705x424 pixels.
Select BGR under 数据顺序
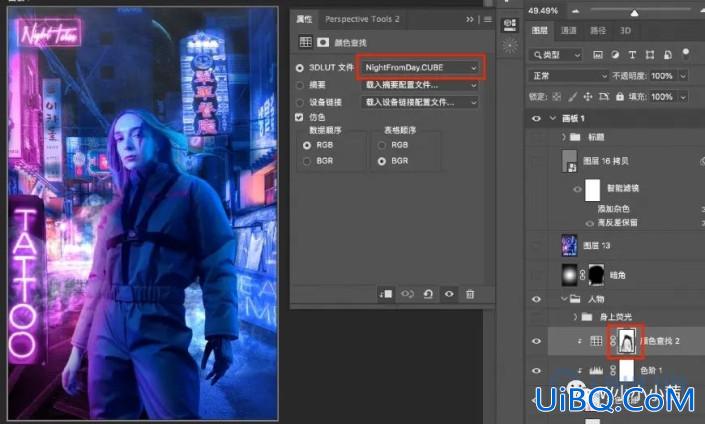click(307, 161)
